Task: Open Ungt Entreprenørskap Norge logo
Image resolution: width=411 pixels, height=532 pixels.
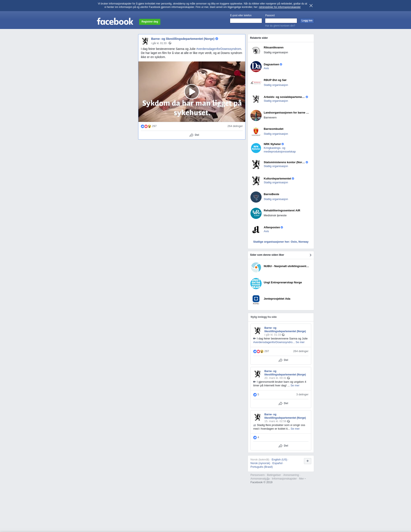Action: coord(256,284)
